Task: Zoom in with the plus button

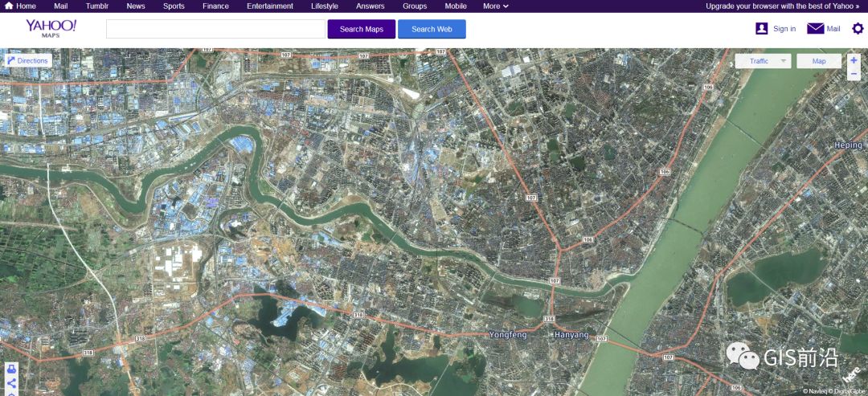Action: coord(854,60)
